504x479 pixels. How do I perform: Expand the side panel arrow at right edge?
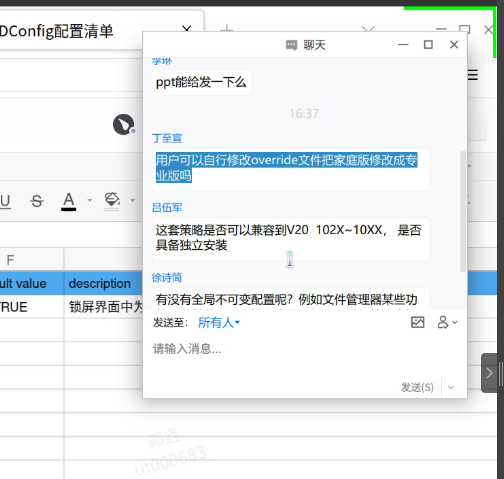(x=489, y=373)
